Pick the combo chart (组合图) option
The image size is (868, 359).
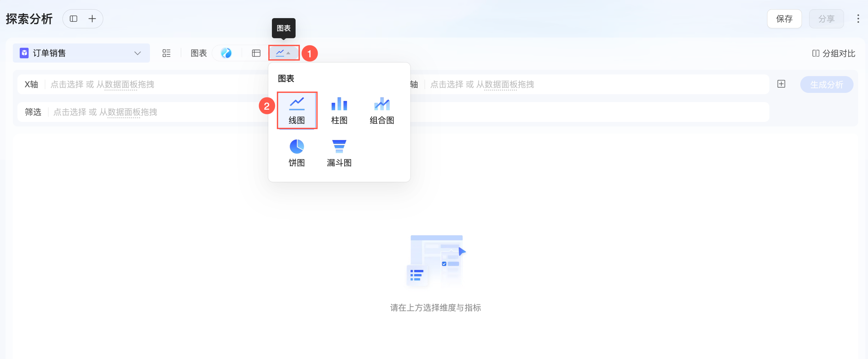(x=381, y=110)
